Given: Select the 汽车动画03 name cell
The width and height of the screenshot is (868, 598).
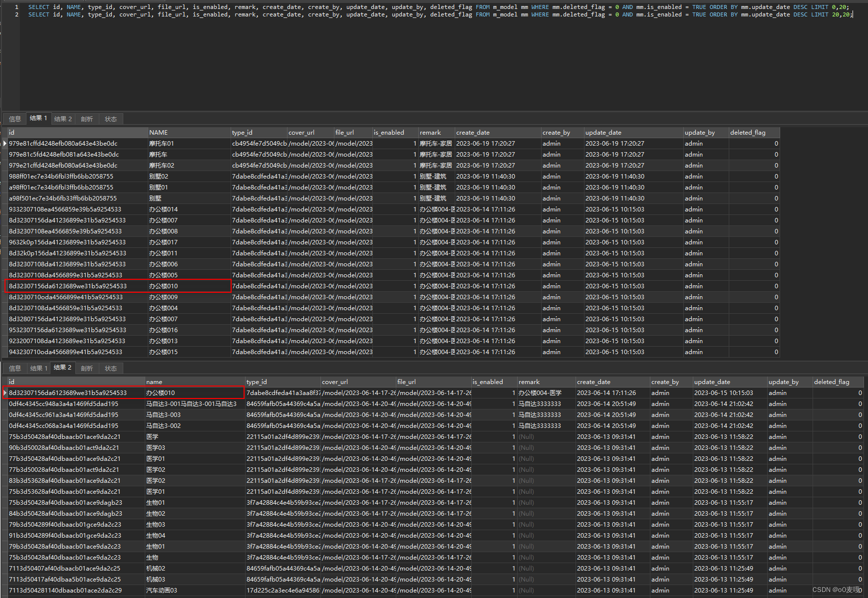Looking at the screenshot, I should coord(195,591).
